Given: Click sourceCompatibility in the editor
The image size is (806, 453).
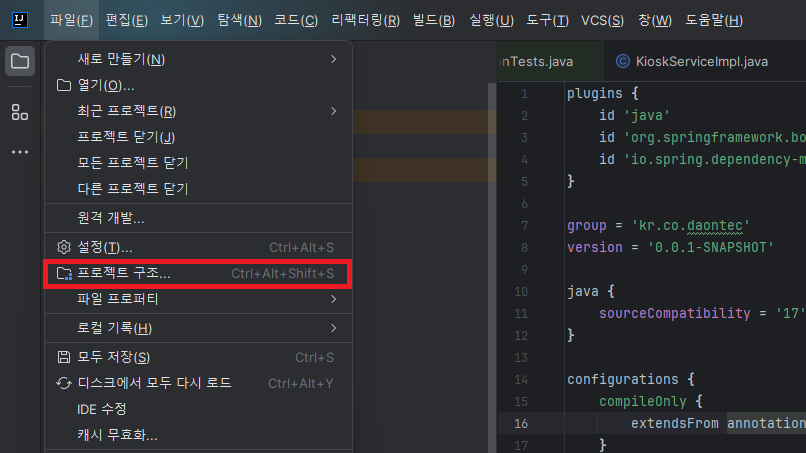Looking at the screenshot, I should pyautogui.click(x=674, y=313).
